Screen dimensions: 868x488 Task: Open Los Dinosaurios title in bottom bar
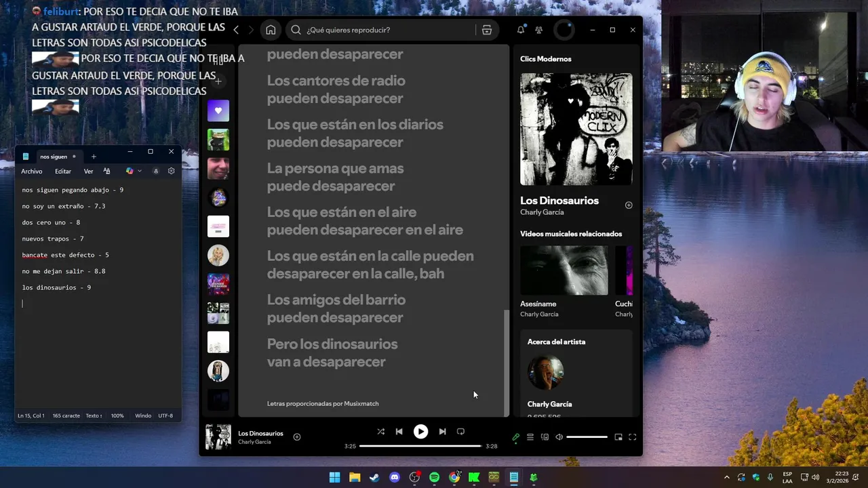click(260, 433)
